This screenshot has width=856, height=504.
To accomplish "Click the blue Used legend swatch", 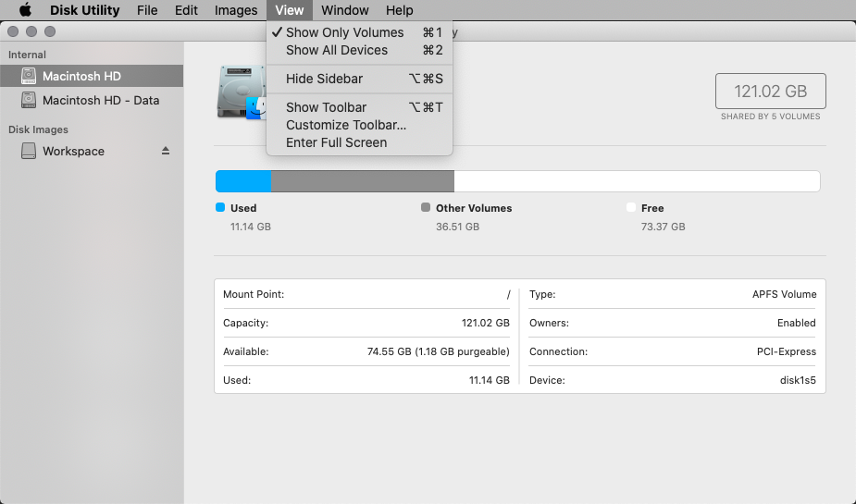I will 220,207.
